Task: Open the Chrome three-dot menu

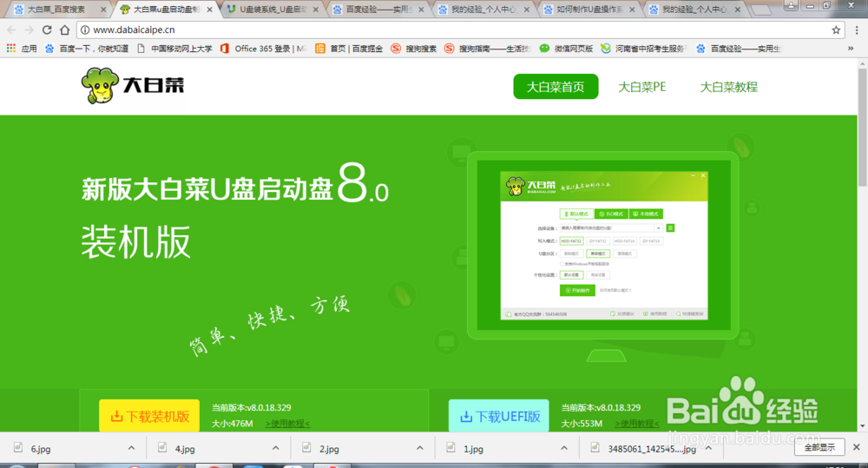Action: click(x=857, y=30)
